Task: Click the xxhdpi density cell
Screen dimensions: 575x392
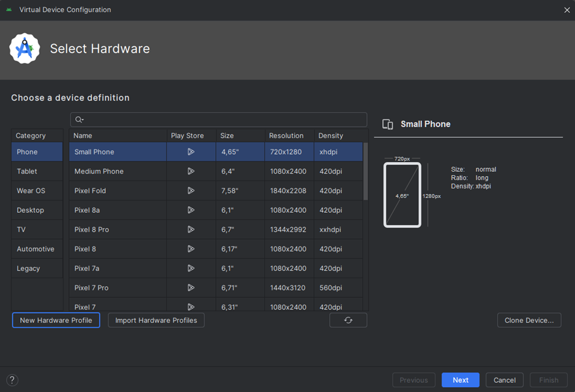Action: point(338,229)
